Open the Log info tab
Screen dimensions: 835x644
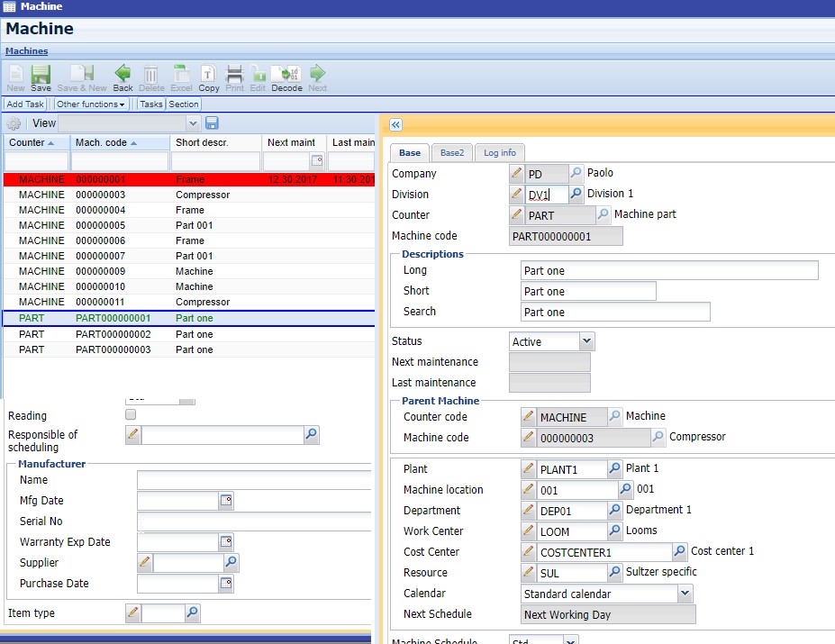coord(499,153)
